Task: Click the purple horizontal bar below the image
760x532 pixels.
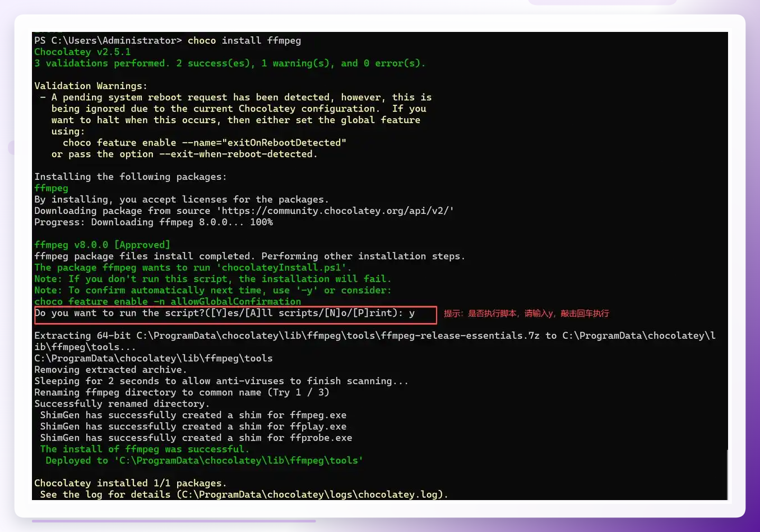Action: click(174, 521)
